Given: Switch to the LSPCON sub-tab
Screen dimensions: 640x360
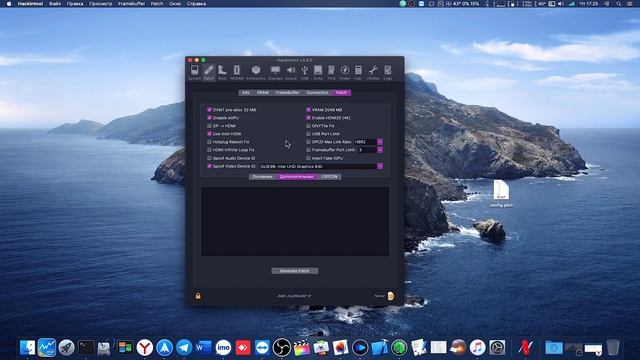Looking at the screenshot, I should (329, 177).
